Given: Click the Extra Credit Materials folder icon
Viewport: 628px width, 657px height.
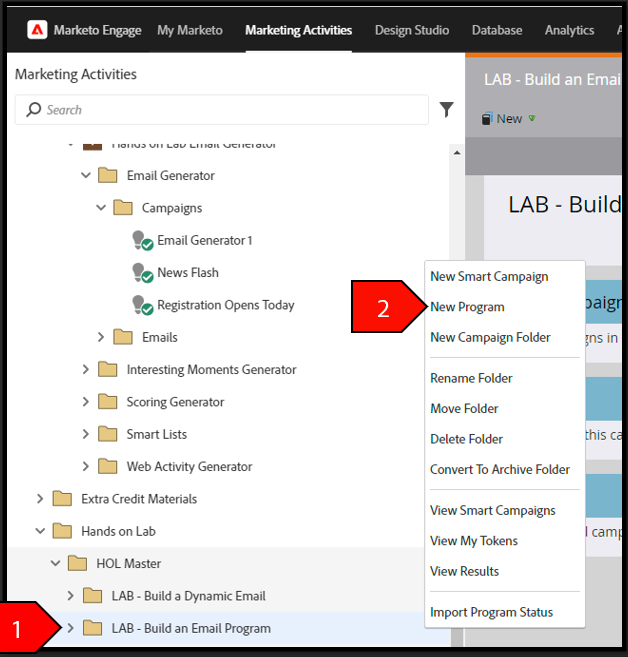Looking at the screenshot, I should coord(62,499).
